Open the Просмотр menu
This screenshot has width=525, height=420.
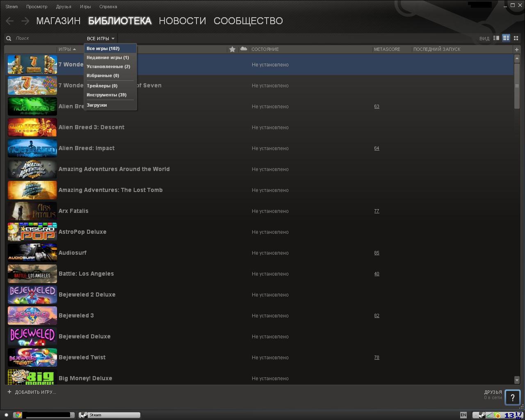[x=37, y=7]
